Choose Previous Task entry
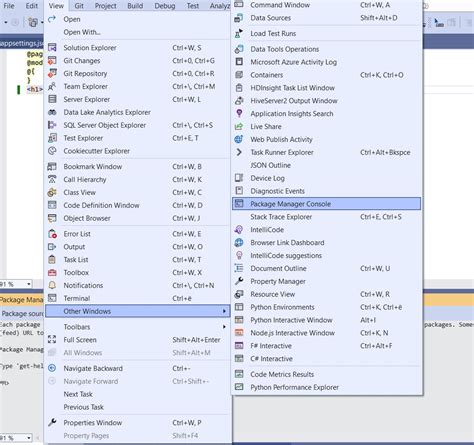The image size is (474, 445). pos(137,407)
